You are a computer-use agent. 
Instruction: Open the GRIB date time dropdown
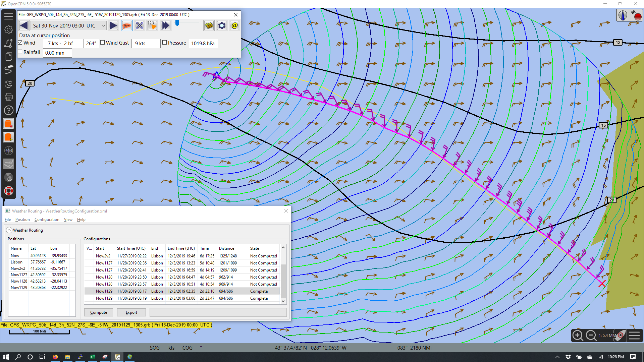pos(103,25)
